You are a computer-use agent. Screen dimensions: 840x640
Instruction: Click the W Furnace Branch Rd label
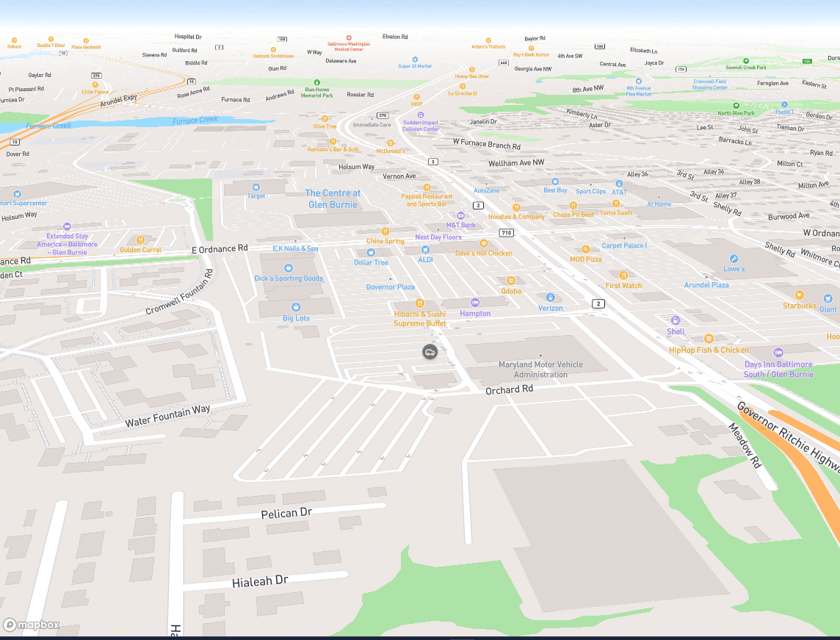click(486, 144)
